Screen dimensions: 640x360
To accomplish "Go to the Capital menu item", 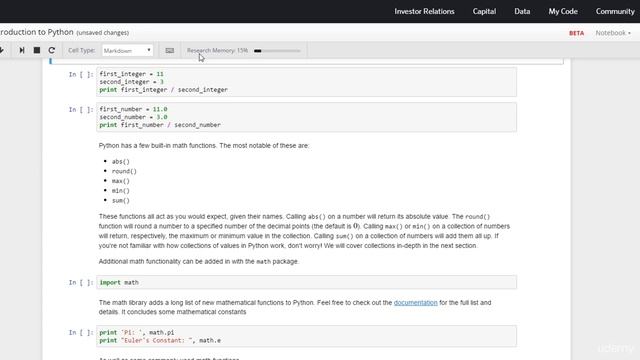I will tap(484, 11).
